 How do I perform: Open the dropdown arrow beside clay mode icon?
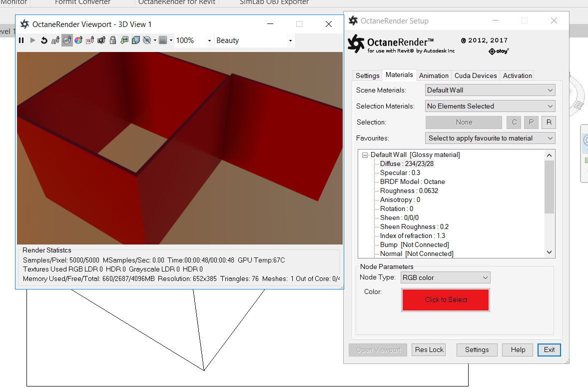[155, 40]
